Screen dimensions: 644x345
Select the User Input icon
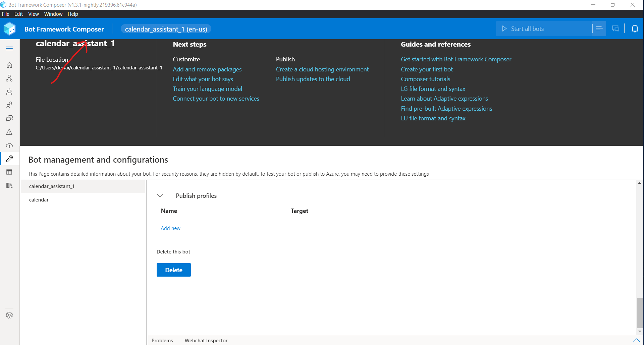click(x=9, y=105)
